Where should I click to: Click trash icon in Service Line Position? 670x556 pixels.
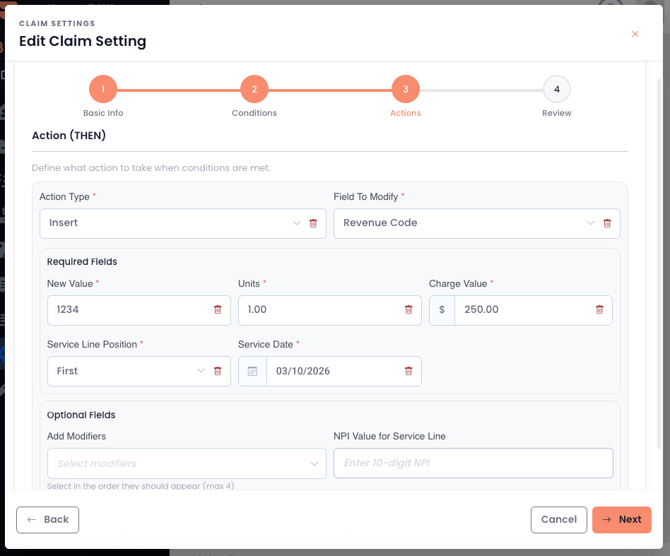point(218,371)
